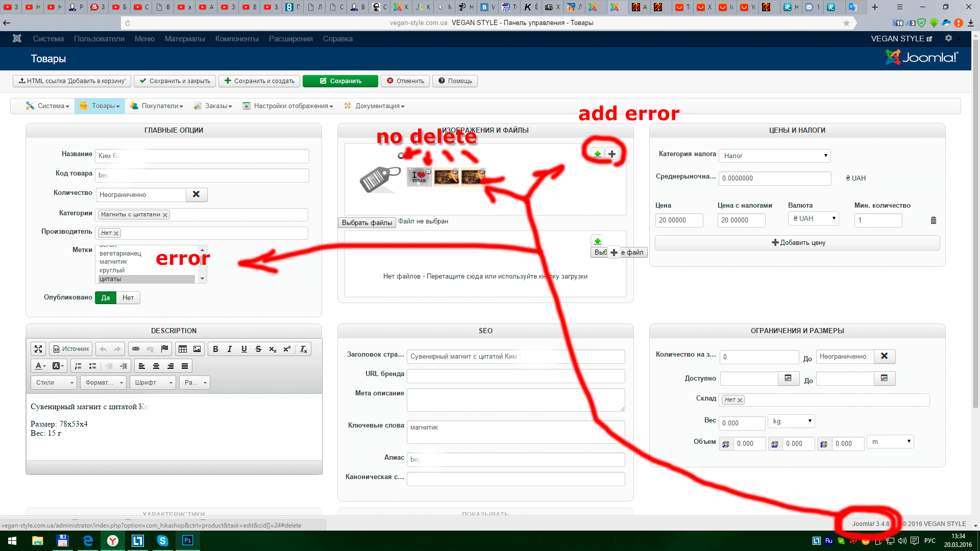Screen dimensions: 980x551
Task: Expand the Стили dropdown in the editor
Action: 54,383
